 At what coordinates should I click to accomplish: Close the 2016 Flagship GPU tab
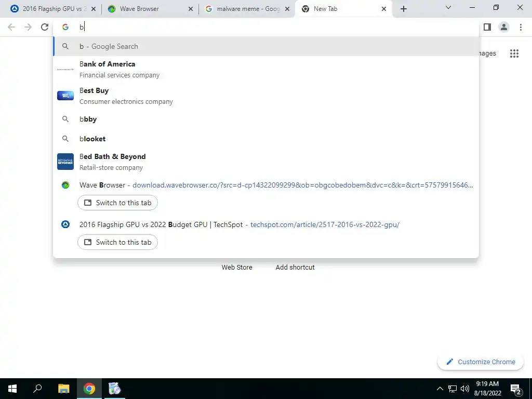(94, 9)
